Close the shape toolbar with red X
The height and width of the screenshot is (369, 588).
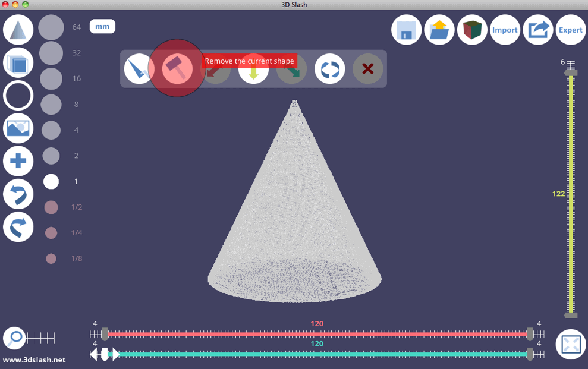click(x=367, y=69)
